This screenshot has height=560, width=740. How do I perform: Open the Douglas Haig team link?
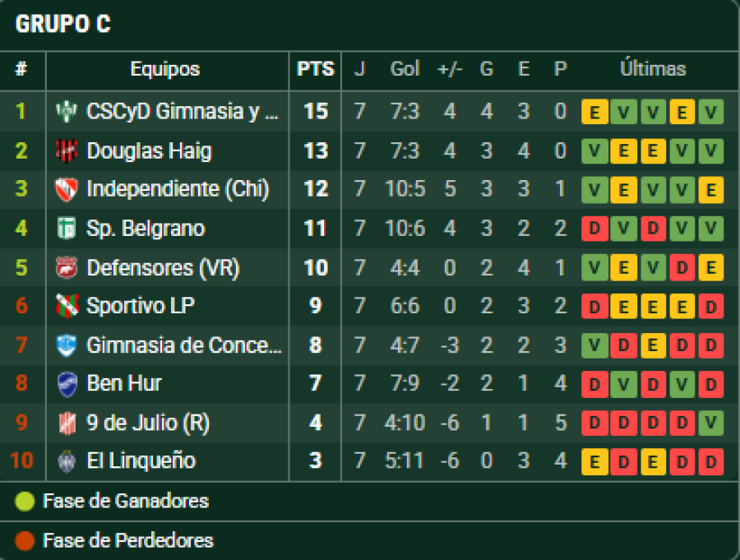[x=149, y=150]
